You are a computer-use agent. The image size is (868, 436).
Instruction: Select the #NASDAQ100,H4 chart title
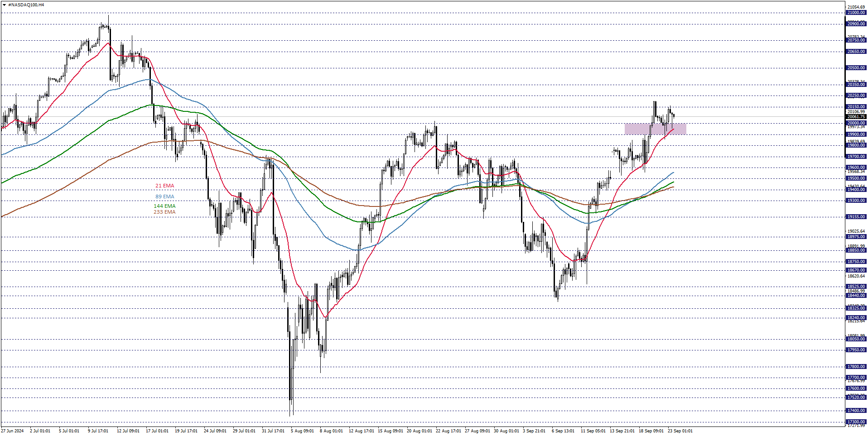click(26, 5)
